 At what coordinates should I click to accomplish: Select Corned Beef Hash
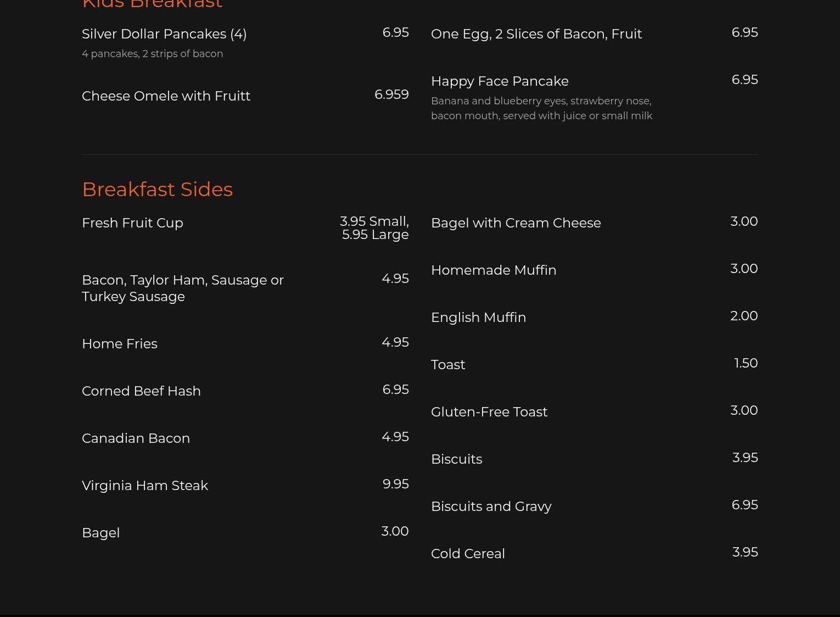[141, 391]
